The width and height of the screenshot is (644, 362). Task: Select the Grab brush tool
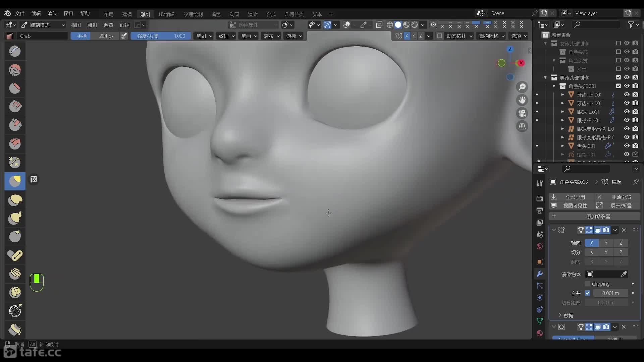pos(15,181)
